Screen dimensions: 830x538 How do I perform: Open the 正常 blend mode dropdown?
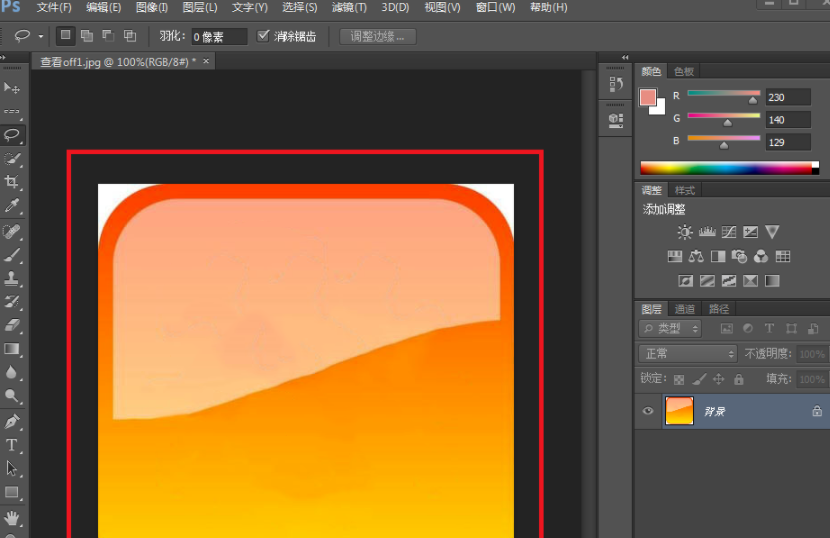tap(687, 354)
